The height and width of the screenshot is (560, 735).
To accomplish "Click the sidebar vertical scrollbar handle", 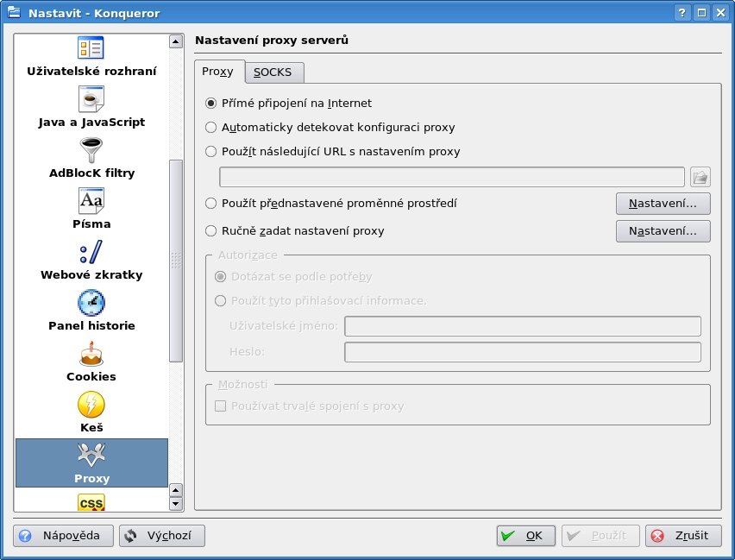I will click(x=176, y=261).
